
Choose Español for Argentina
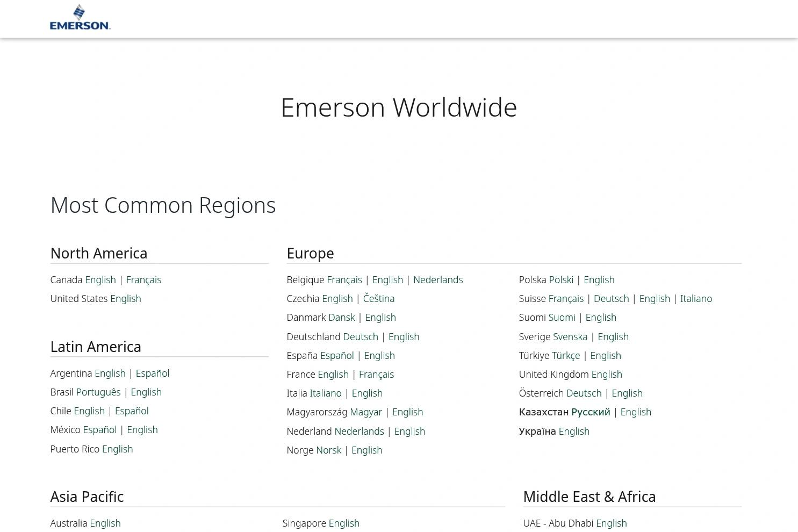[x=153, y=373]
